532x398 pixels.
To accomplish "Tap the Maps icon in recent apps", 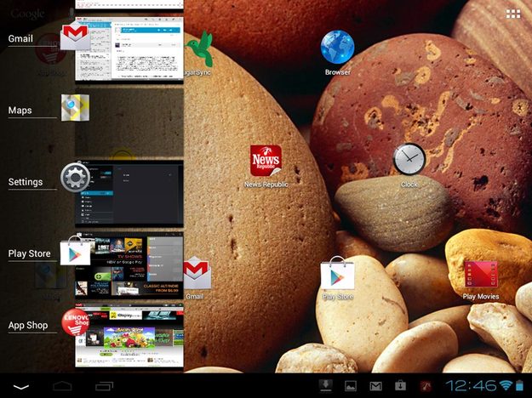I will [x=75, y=107].
